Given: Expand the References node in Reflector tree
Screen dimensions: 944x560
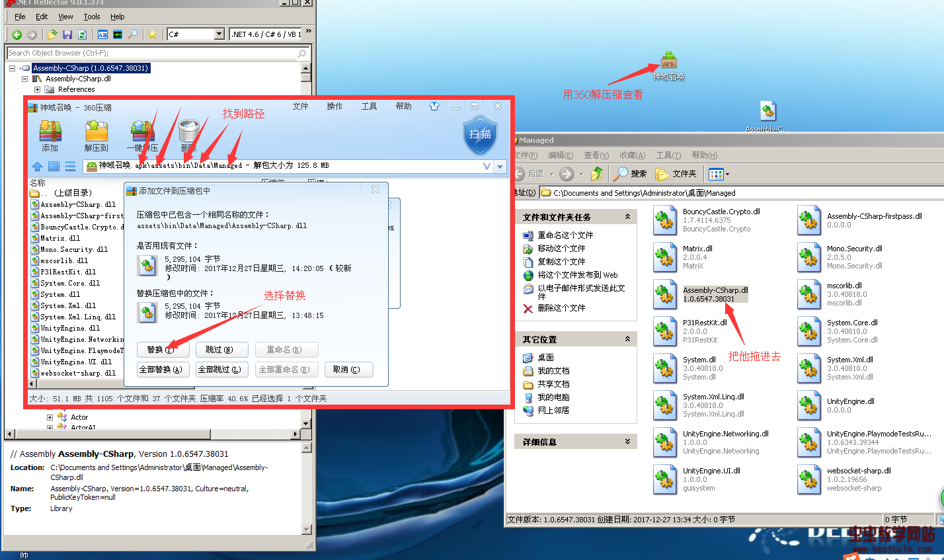Looking at the screenshot, I should 37,89.
